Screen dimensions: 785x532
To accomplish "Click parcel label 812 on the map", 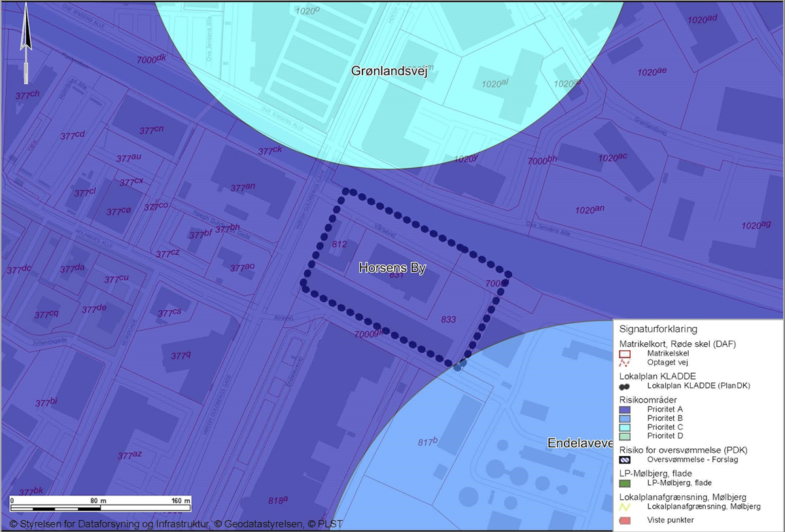I will pos(340,245).
